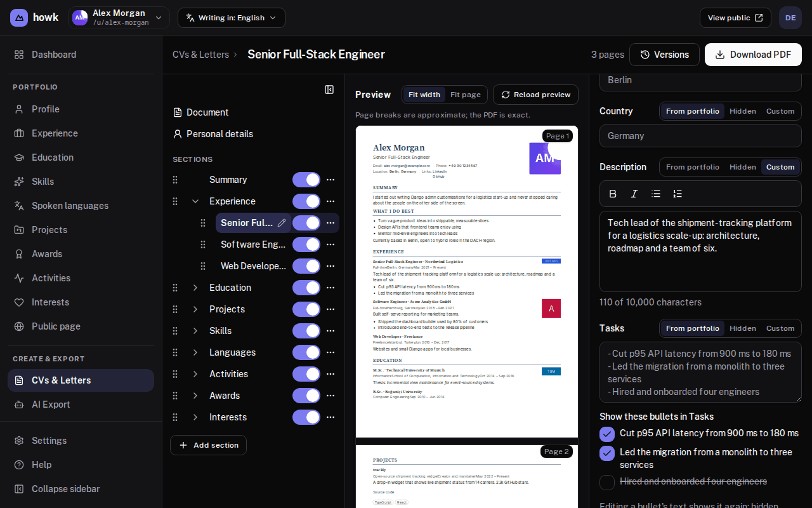812x508 pixels.
Task: Click the Description text editor field
Action: click(x=700, y=251)
